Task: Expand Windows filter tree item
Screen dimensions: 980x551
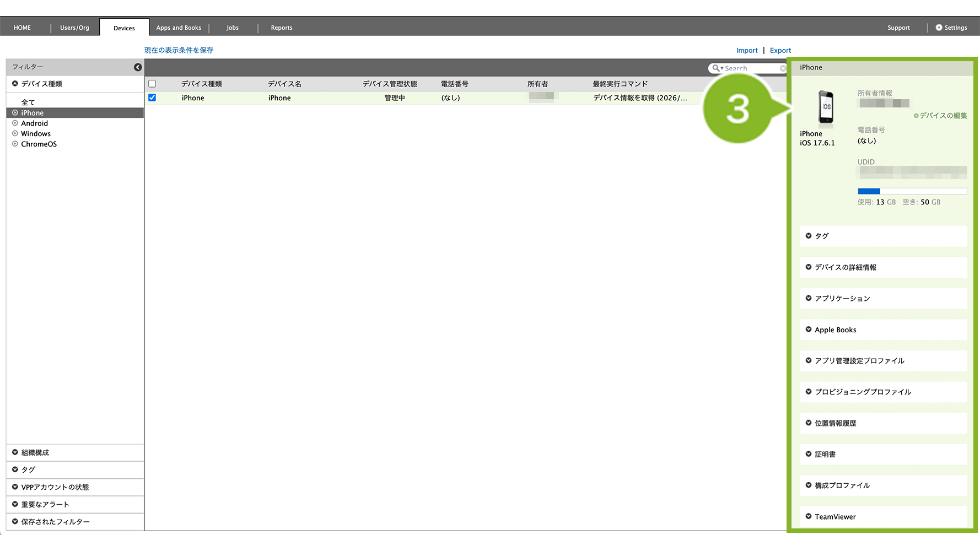Action: point(15,134)
